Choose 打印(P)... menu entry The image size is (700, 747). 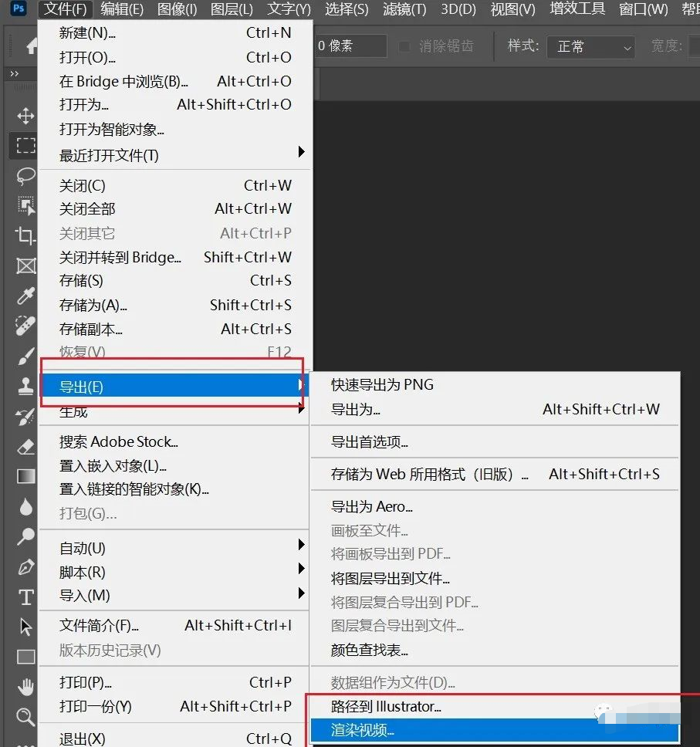174,682
